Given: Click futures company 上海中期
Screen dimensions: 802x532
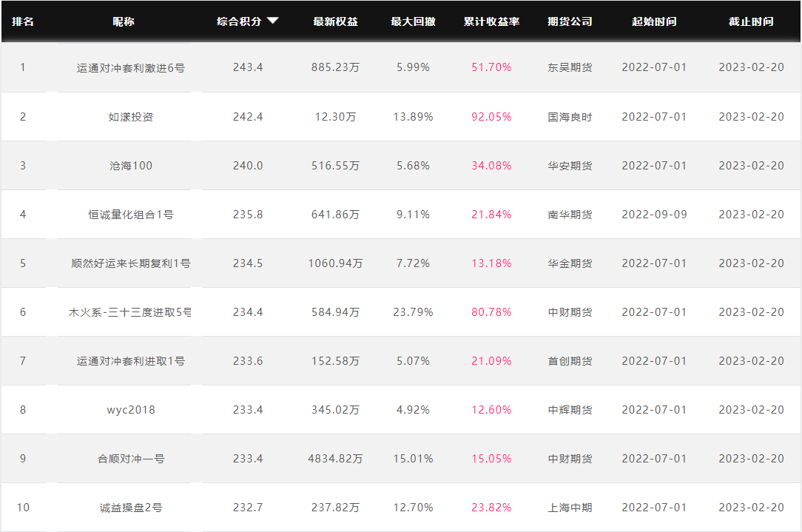Looking at the screenshot, I should coord(570,508).
